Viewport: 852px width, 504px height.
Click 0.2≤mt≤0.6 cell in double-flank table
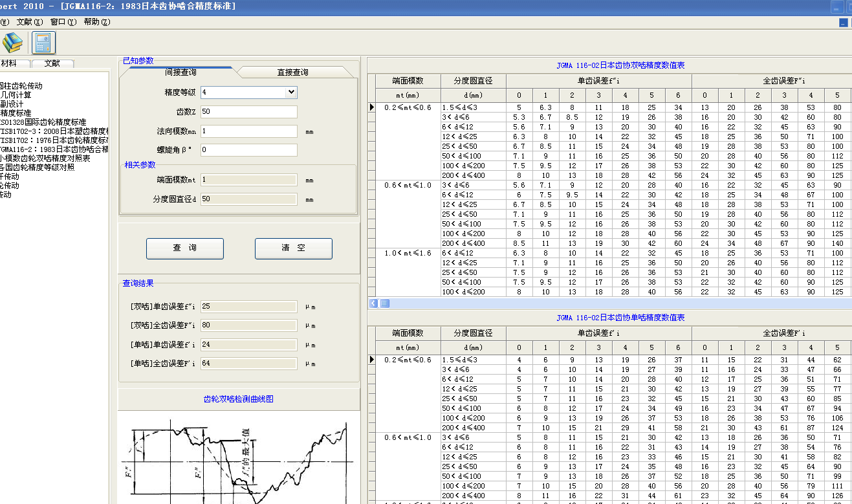408,107
